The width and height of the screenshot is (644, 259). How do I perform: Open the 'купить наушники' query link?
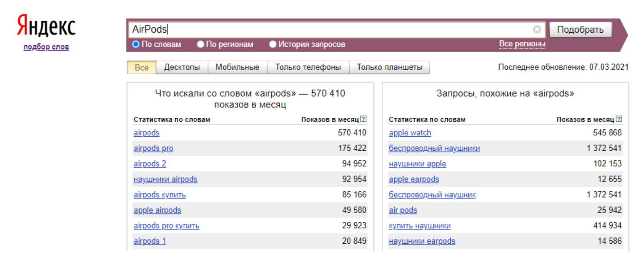click(x=419, y=226)
